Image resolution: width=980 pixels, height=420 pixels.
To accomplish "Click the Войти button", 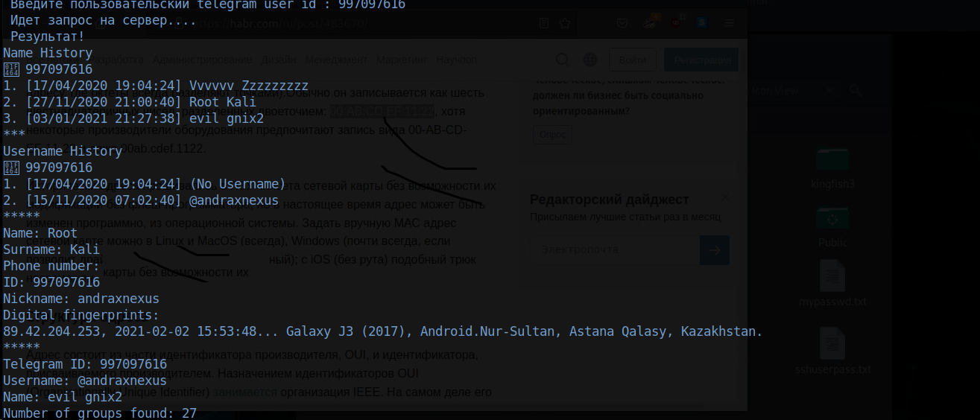I will [x=633, y=60].
